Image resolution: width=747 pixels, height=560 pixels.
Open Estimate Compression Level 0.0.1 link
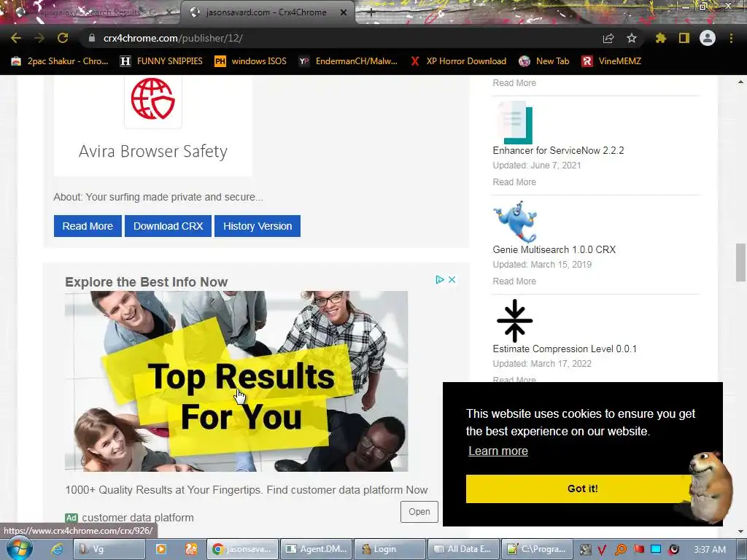point(565,349)
